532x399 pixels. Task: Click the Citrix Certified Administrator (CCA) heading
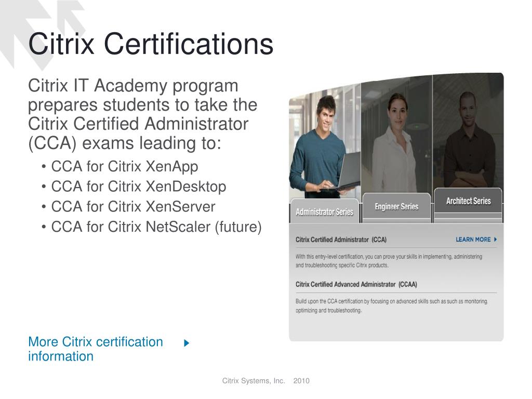pos(341,240)
